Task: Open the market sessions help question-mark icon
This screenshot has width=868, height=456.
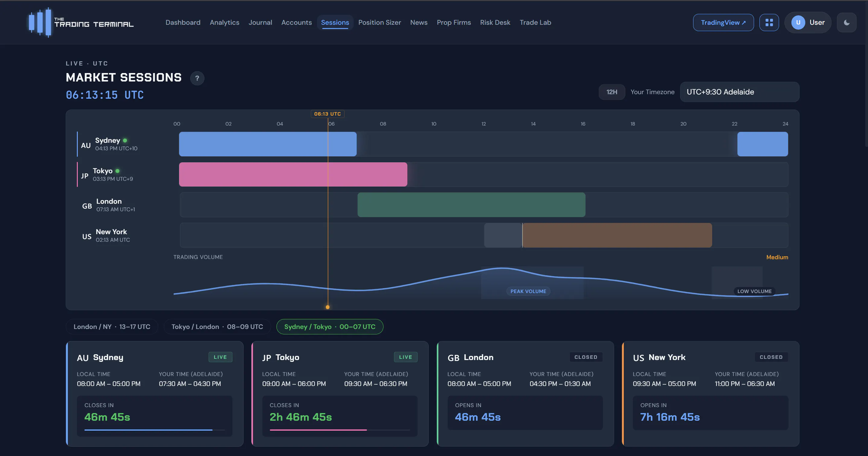Action: pyautogui.click(x=197, y=78)
